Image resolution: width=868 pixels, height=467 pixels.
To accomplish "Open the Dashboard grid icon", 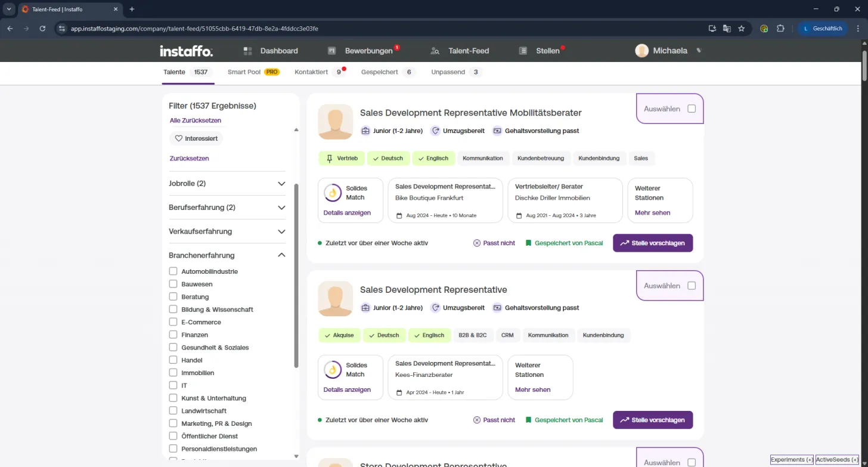I will [248, 51].
